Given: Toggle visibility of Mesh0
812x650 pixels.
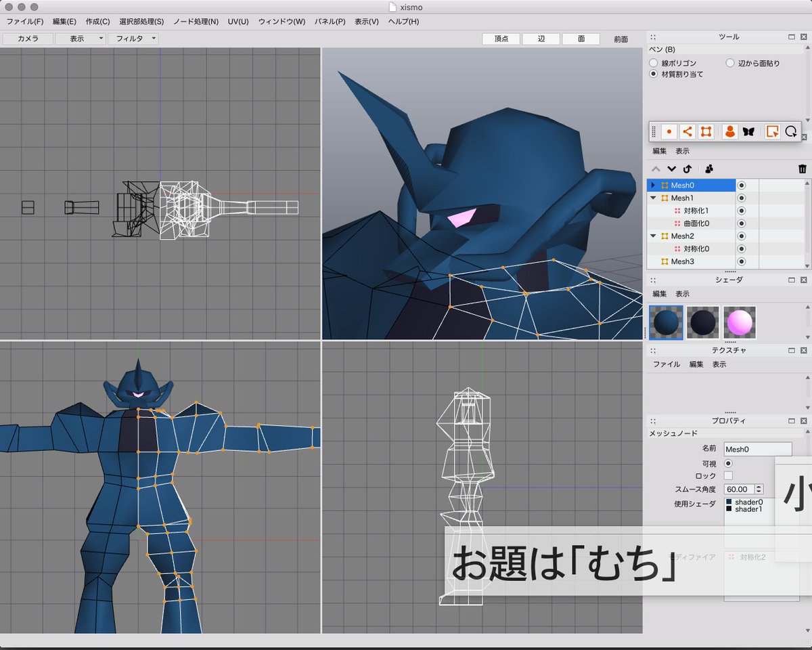Looking at the screenshot, I should [x=741, y=185].
